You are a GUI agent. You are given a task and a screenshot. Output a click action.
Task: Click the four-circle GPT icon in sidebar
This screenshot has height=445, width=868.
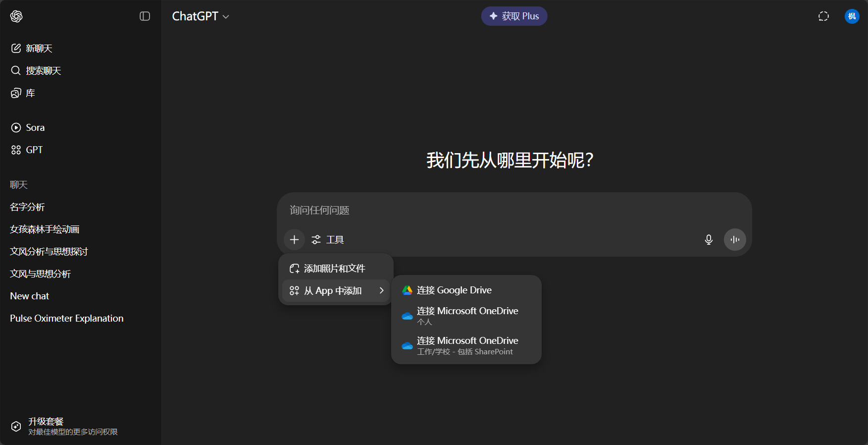click(16, 150)
